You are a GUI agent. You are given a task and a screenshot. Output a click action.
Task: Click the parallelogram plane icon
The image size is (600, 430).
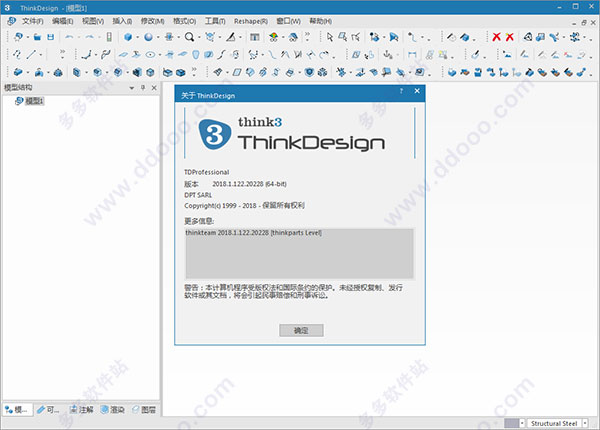[237, 72]
